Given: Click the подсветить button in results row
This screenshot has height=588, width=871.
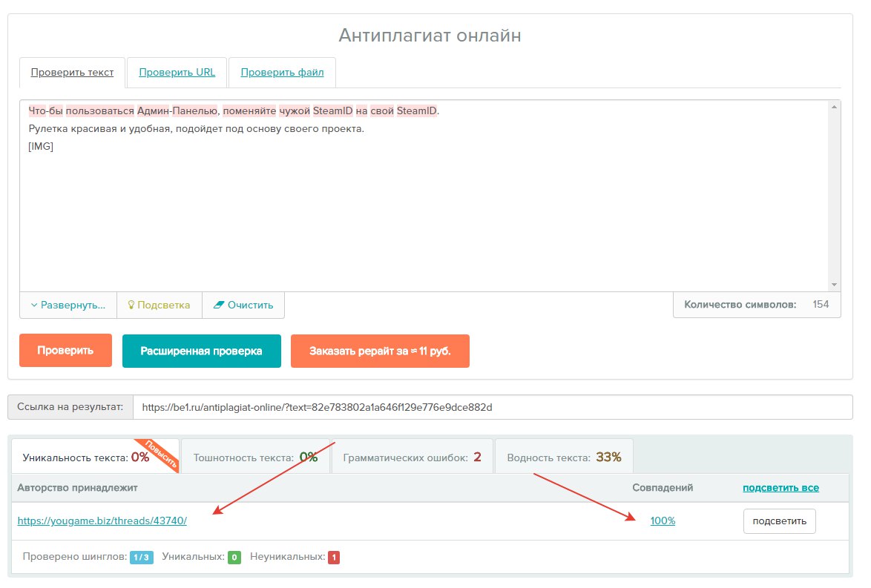Looking at the screenshot, I should 779,521.
